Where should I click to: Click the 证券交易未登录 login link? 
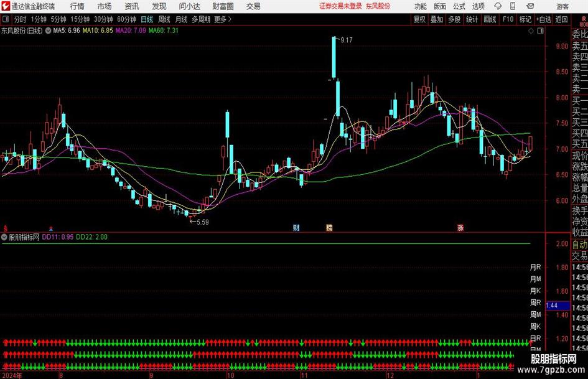point(340,6)
